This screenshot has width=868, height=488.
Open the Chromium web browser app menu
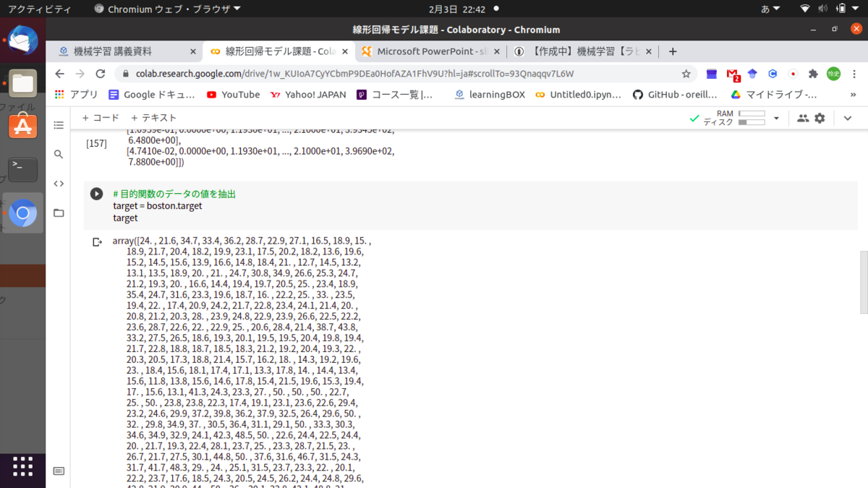168,9
